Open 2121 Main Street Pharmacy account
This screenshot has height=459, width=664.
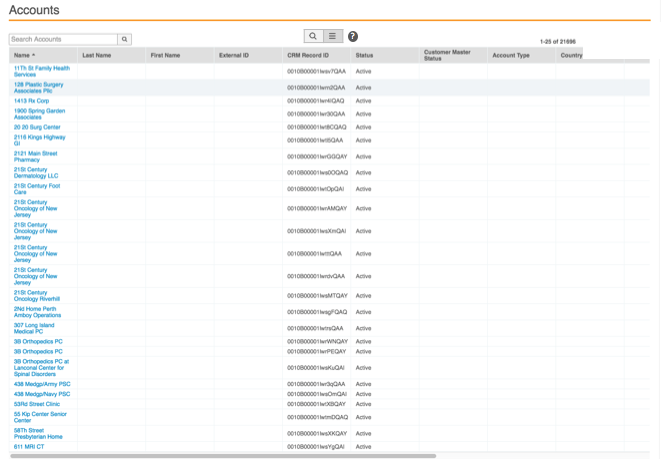(x=35, y=156)
